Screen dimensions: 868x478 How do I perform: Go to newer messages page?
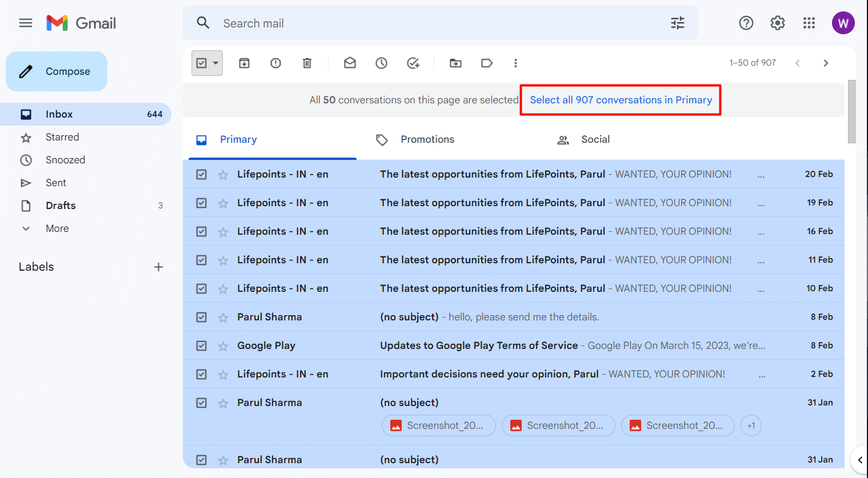coord(798,63)
